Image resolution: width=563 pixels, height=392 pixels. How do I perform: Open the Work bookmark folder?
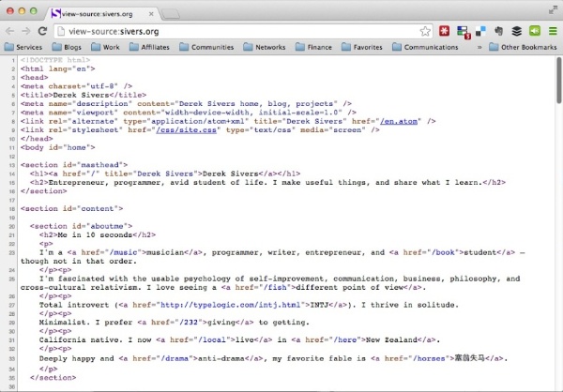(x=105, y=47)
